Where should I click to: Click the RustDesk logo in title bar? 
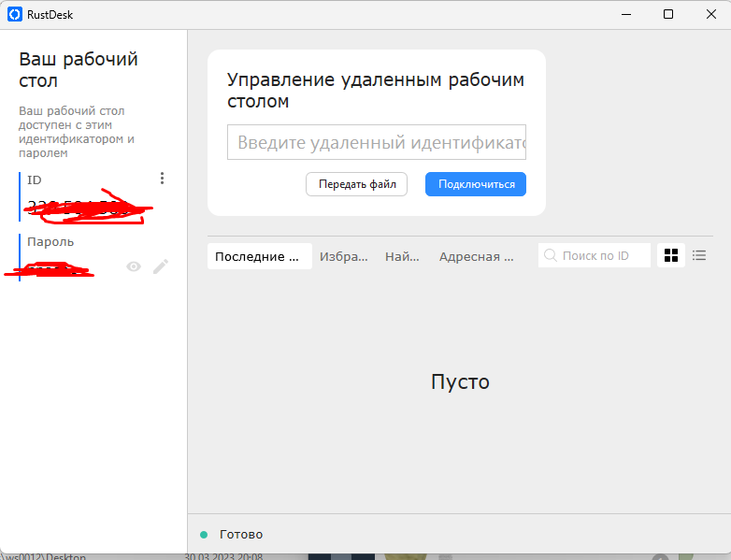(x=14, y=14)
